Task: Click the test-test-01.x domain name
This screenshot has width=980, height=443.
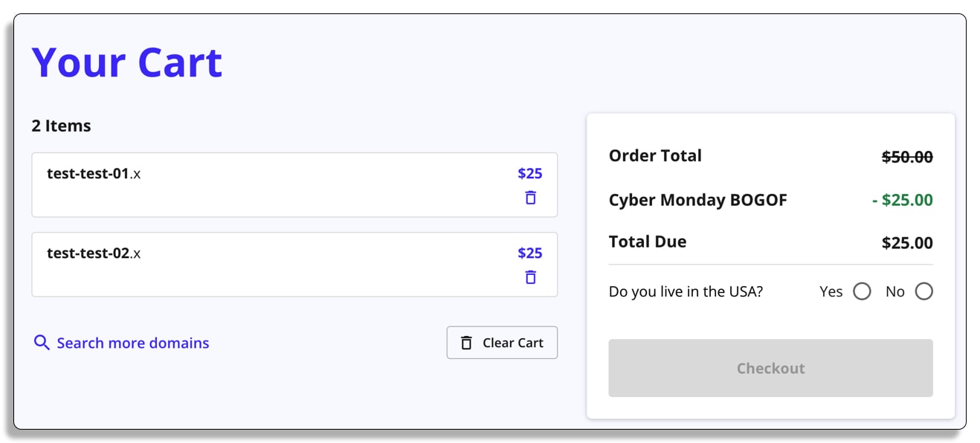Action: [94, 174]
